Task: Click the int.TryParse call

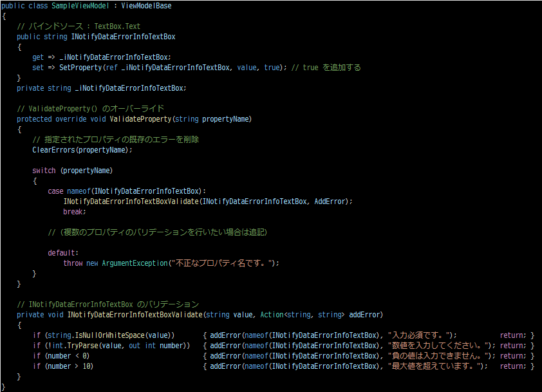Action: pyautogui.click(x=119, y=346)
